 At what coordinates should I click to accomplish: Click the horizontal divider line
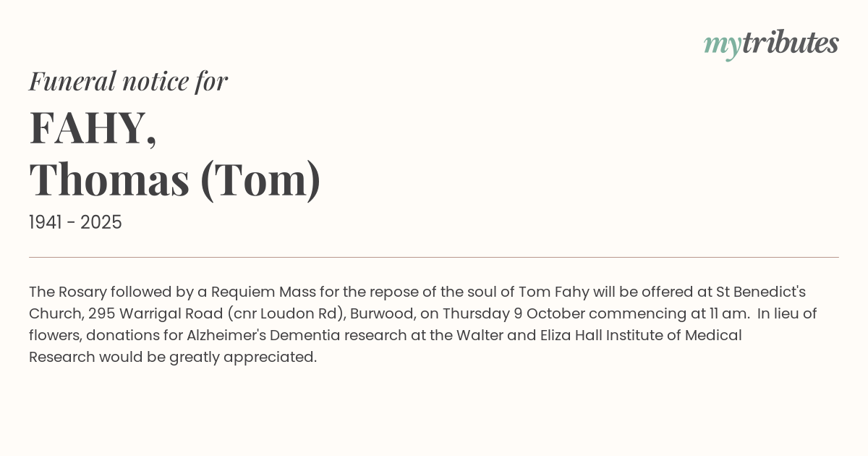pos(434,257)
